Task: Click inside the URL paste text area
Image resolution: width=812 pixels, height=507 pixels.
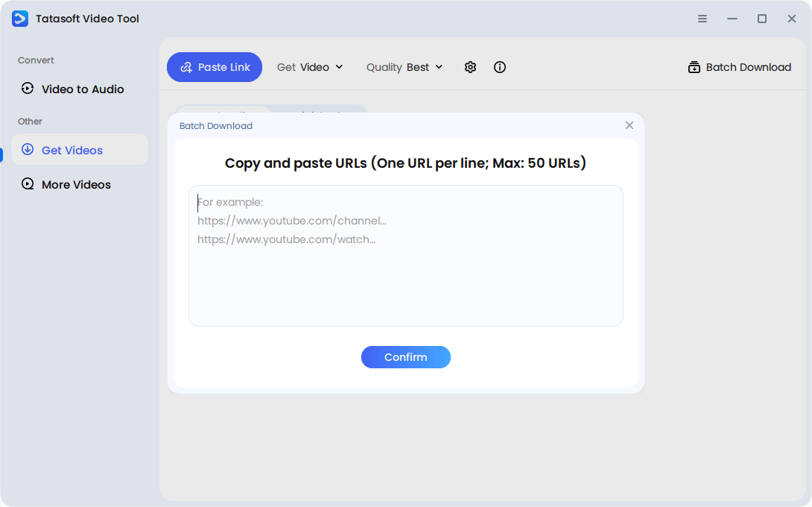Action: [x=406, y=256]
